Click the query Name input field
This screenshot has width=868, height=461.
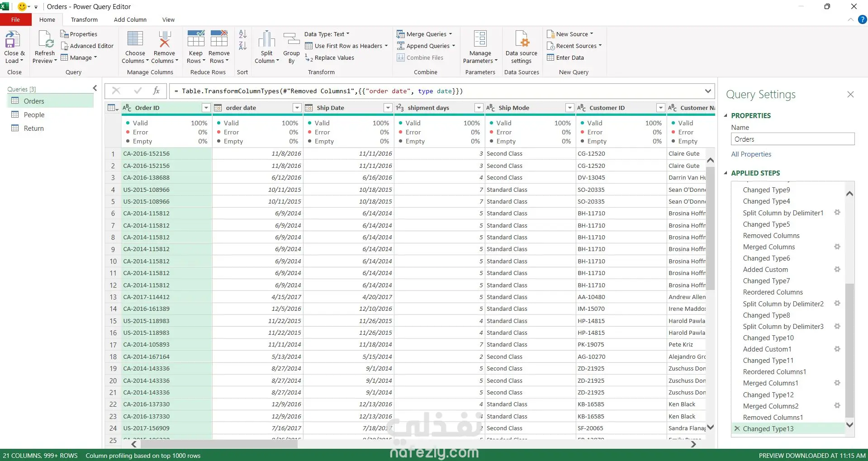[x=792, y=139]
